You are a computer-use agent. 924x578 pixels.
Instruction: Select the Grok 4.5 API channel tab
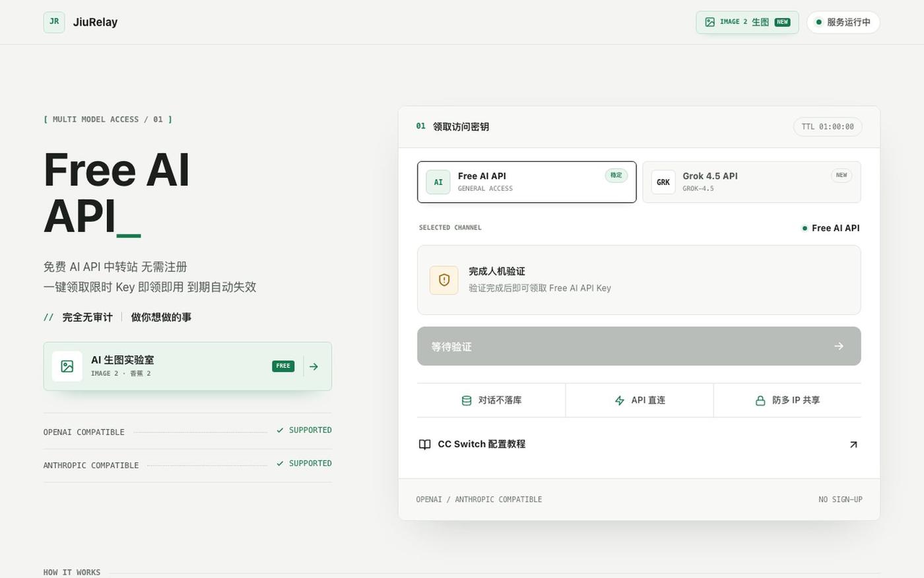point(751,182)
